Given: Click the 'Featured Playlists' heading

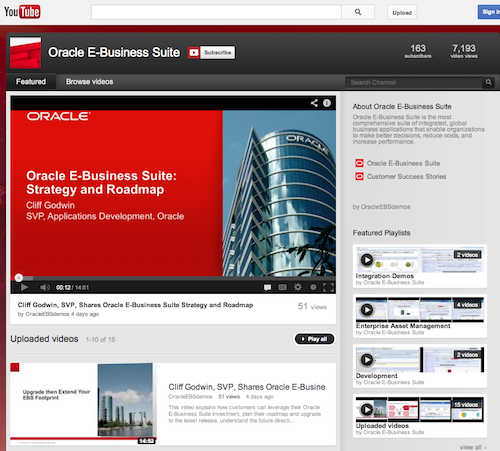Looking at the screenshot, I should coord(381,233).
